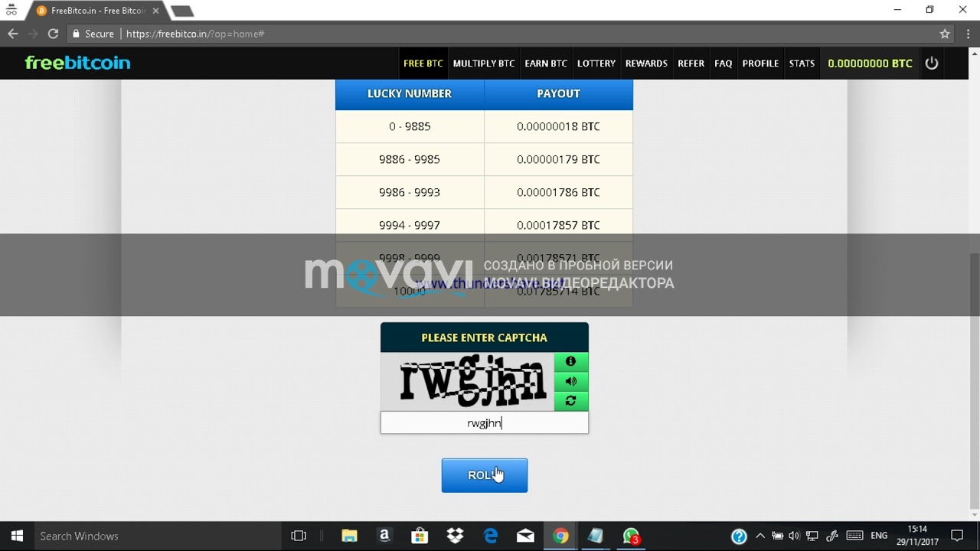The width and height of the screenshot is (980, 551).
Task: Open the FAQ page
Action: (724, 64)
